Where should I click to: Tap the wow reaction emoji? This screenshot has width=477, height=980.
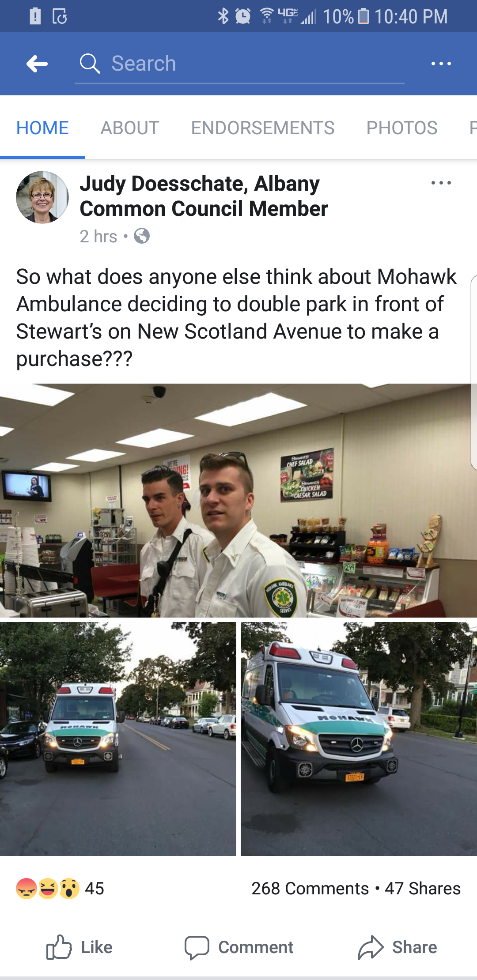[x=69, y=889]
